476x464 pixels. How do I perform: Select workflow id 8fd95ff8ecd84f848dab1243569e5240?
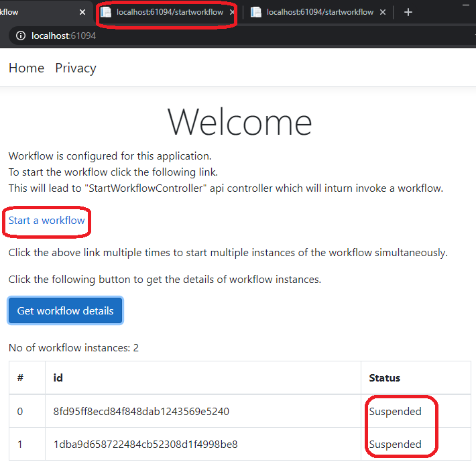pos(141,412)
